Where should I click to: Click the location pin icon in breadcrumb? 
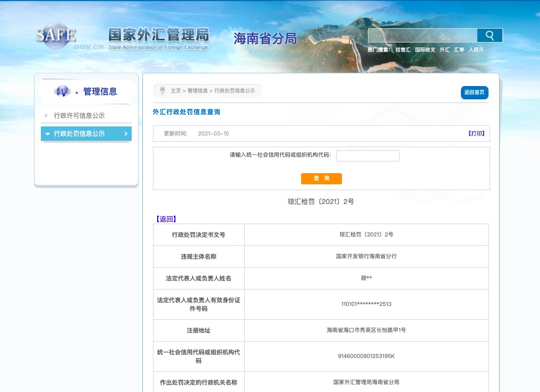click(163, 90)
